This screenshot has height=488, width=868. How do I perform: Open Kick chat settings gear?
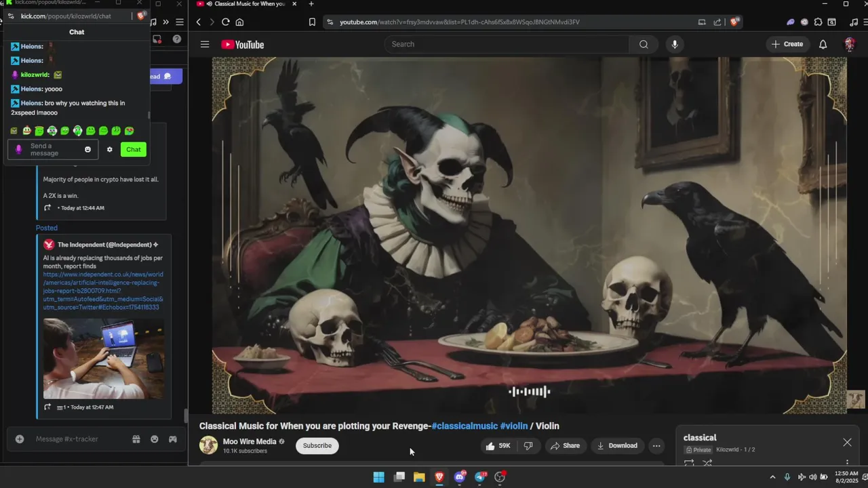click(x=109, y=150)
